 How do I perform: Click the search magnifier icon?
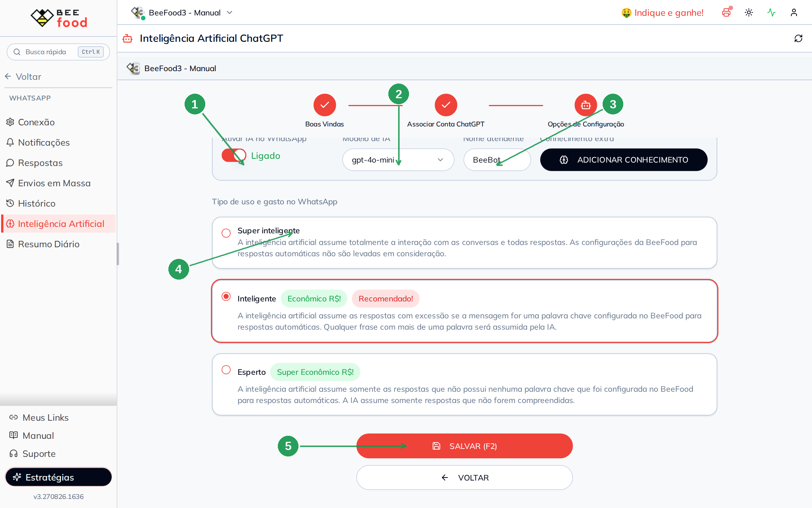coord(17,52)
